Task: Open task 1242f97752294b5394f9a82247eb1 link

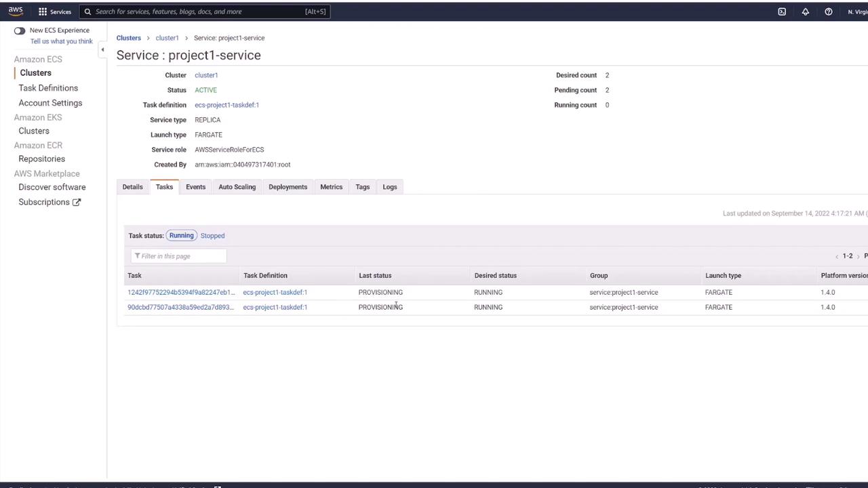Action: 181,292
